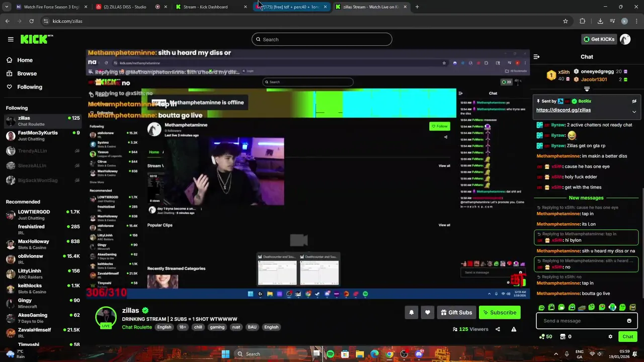Open BigSackWontSag channel in sidebar
The image size is (644, 362).
coord(42,180)
